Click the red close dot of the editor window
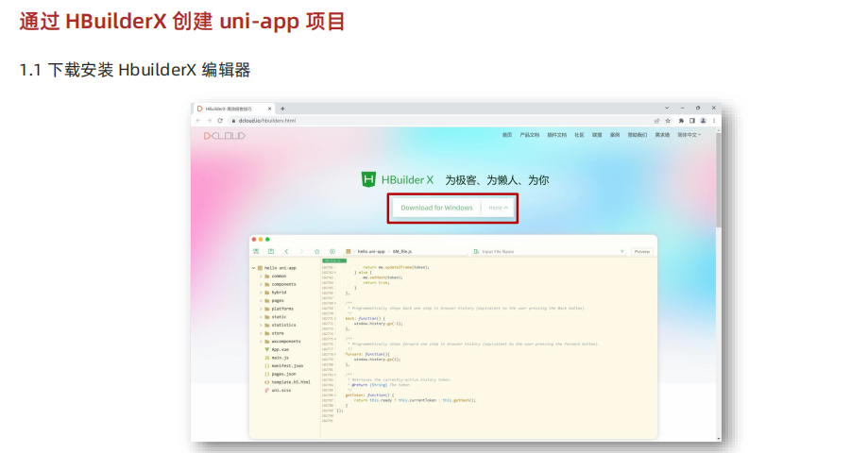868x453 pixels. pos(254,240)
